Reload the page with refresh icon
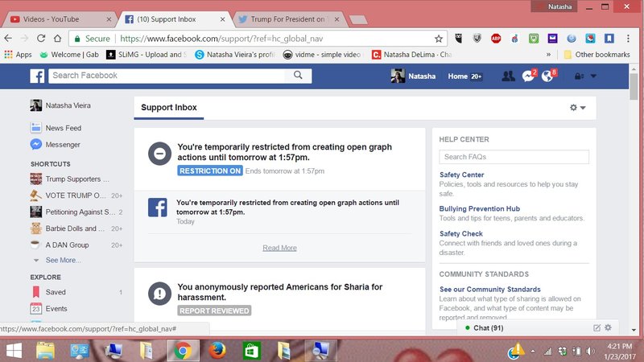 point(57,38)
